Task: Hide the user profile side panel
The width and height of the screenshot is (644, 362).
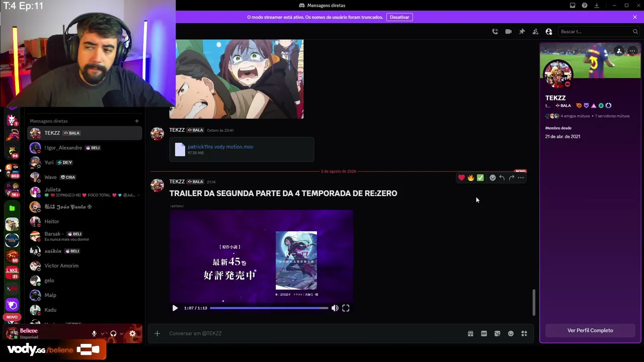Action: pyautogui.click(x=549, y=31)
